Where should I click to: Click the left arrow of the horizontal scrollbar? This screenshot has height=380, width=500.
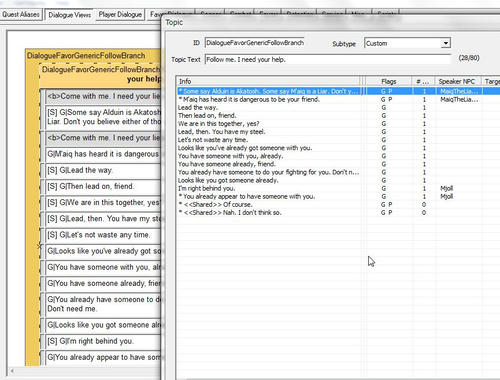[12, 371]
